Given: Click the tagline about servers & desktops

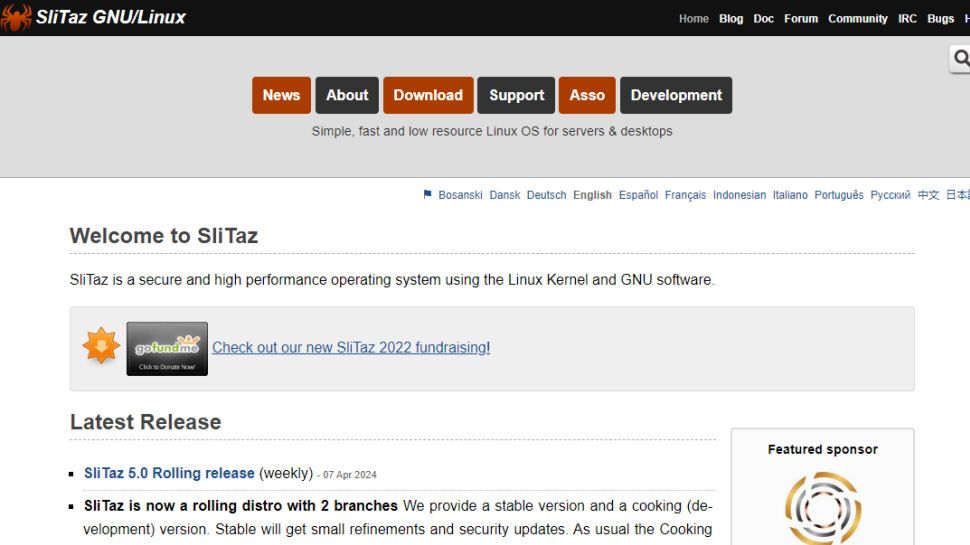Looking at the screenshot, I should pyautogui.click(x=492, y=131).
